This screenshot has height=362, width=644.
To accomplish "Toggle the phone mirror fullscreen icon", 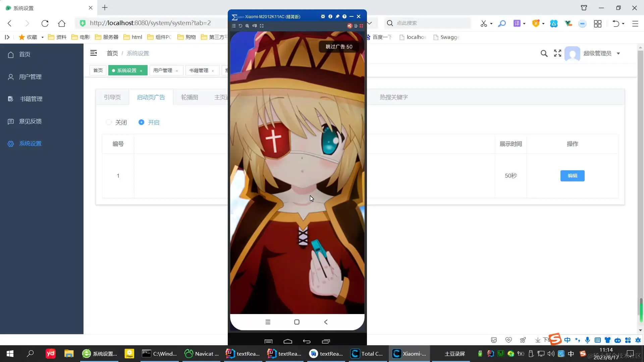I will (x=262, y=26).
